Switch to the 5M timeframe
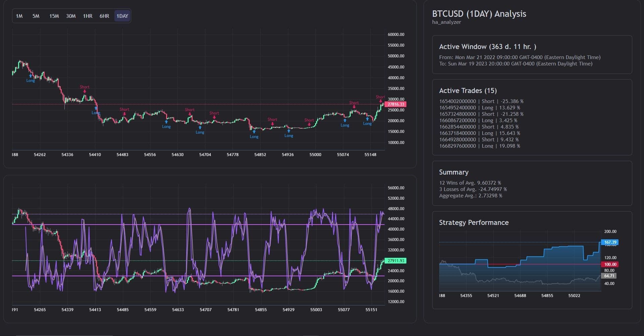This screenshot has width=644, height=336. coord(36,16)
